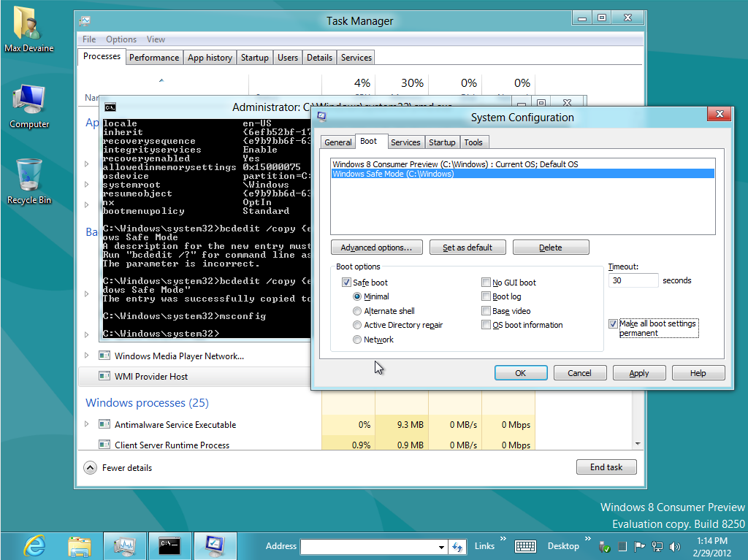Select Active Directory repair option
The image size is (748, 560).
click(356, 325)
